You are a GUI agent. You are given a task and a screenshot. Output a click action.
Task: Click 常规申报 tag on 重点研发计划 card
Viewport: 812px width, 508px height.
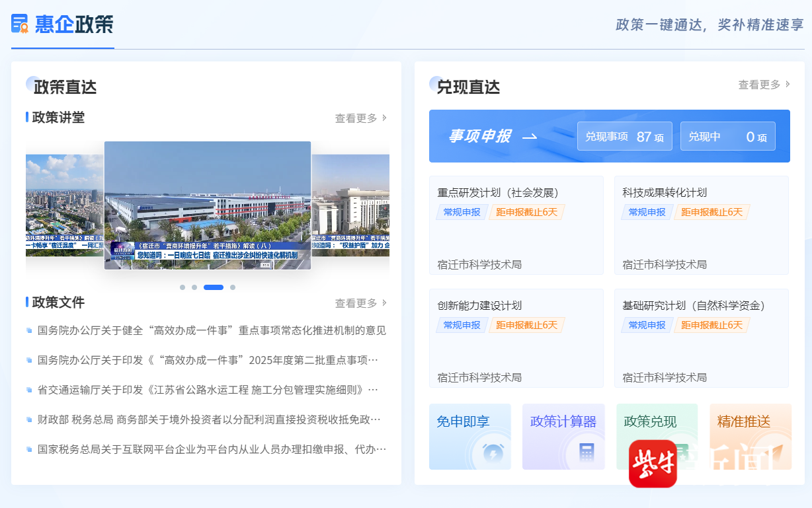(x=462, y=212)
